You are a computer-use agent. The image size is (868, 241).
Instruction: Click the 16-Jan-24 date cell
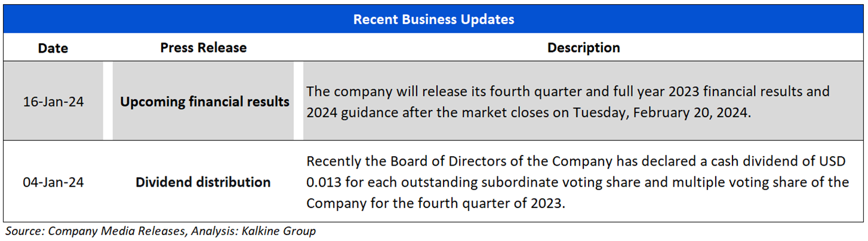point(53,102)
